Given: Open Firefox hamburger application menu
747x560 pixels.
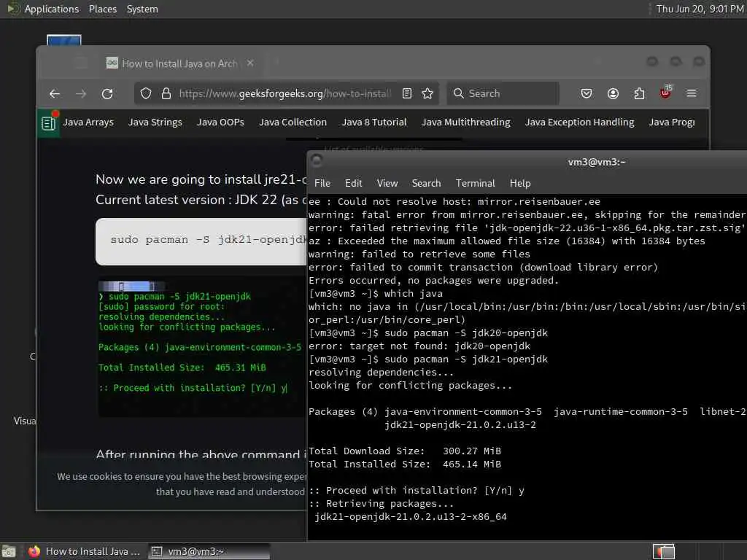Looking at the screenshot, I should [x=692, y=93].
